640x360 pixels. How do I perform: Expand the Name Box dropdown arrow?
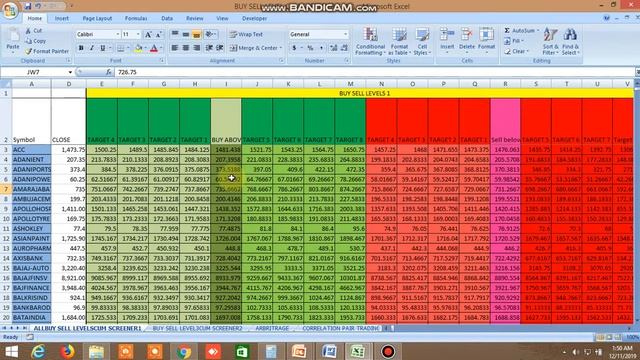[70, 72]
